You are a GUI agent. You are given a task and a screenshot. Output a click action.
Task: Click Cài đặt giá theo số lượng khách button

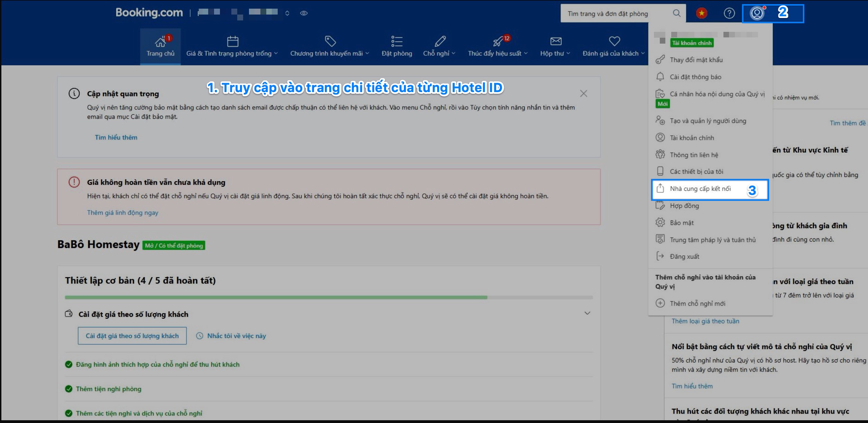(132, 336)
